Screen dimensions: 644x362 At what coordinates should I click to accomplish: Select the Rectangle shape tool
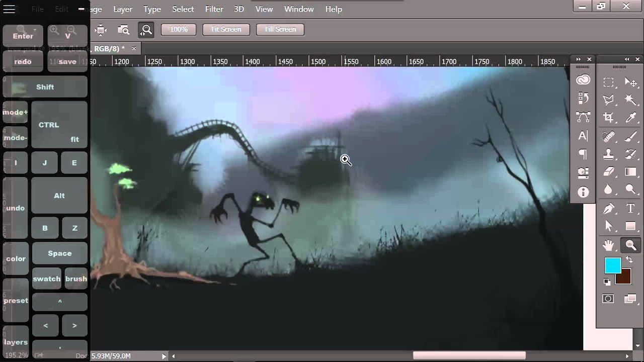pyautogui.click(x=630, y=226)
